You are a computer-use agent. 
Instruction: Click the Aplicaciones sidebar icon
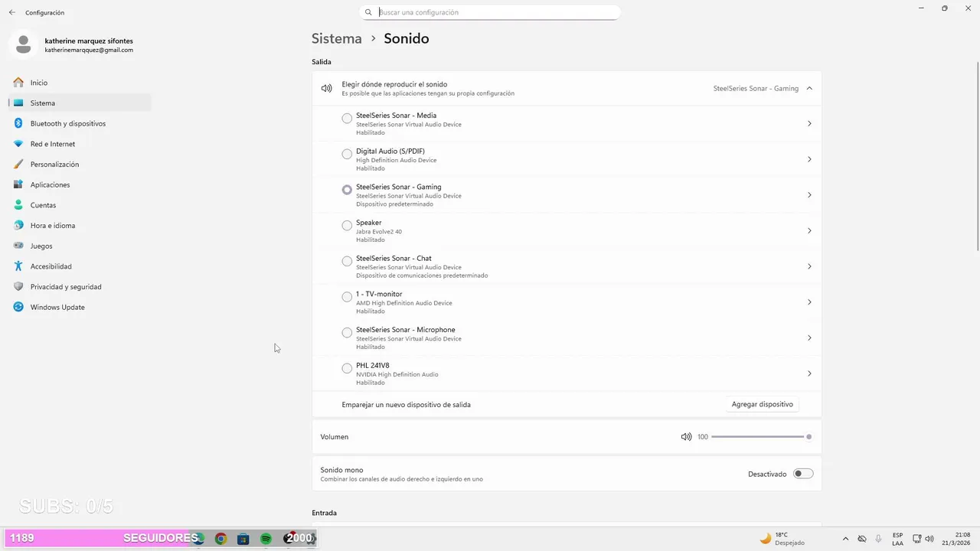click(18, 184)
